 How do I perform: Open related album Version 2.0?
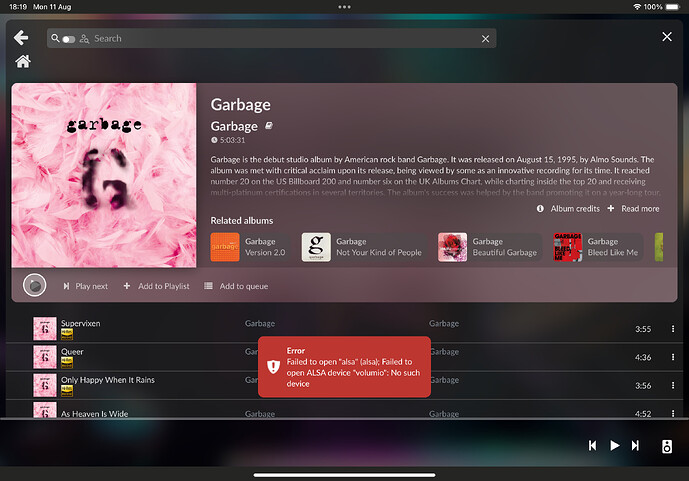click(250, 247)
